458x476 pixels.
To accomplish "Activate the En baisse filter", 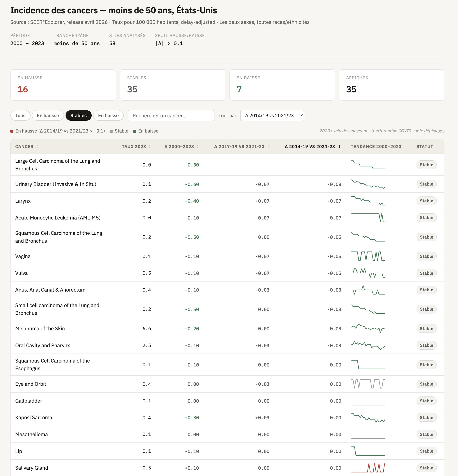I will click(x=108, y=115).
